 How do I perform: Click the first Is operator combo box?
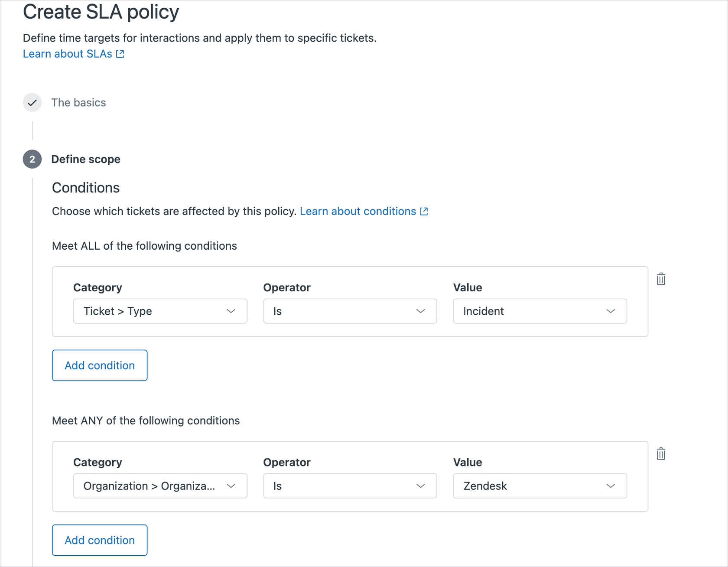click(x=350, y=311)
